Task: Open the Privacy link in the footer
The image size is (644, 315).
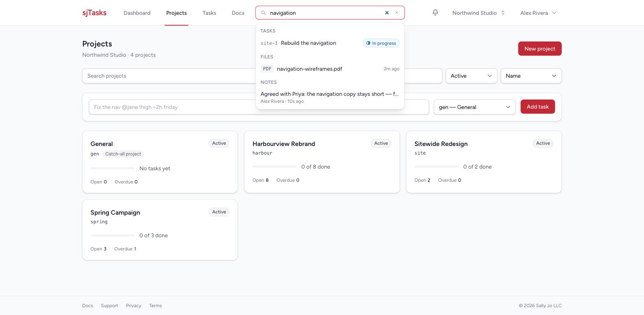Action: tap(133, 306)
